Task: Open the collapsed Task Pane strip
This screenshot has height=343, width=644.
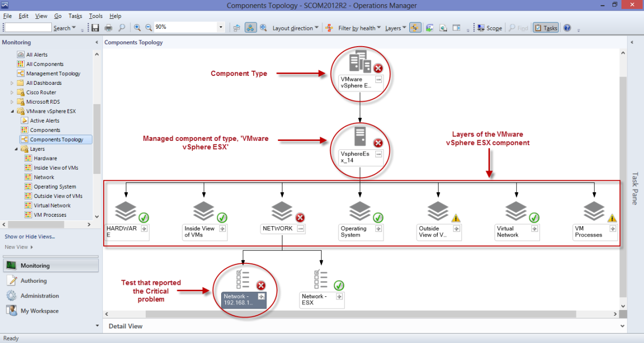Action: click(x=635, y=189)
